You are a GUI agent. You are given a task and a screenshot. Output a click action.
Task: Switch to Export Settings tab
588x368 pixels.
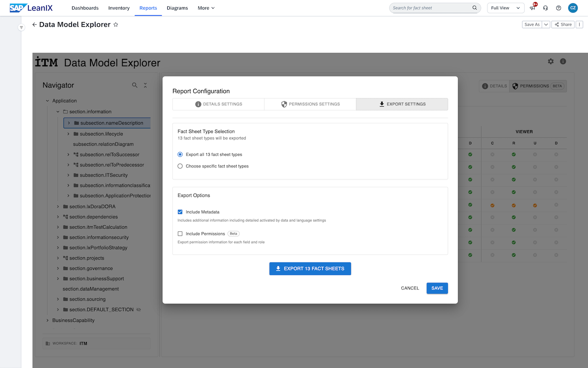(x=402, y=104)
